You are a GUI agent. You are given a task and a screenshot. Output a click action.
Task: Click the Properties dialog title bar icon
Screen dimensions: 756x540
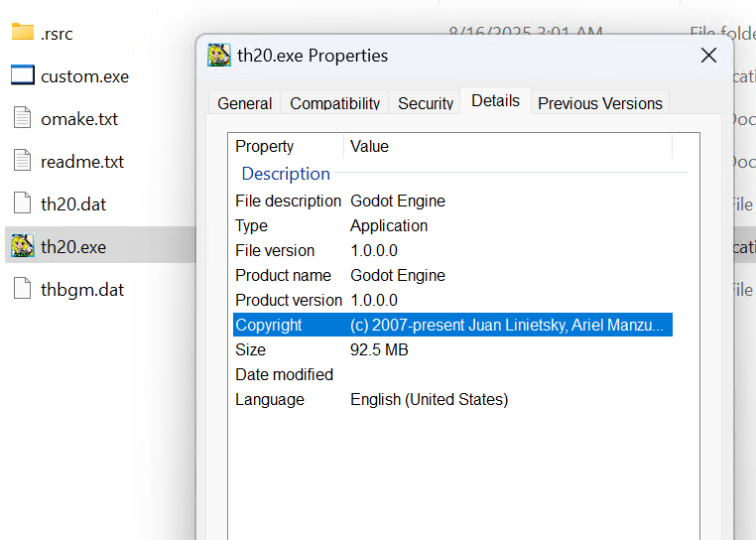(219, 56)
